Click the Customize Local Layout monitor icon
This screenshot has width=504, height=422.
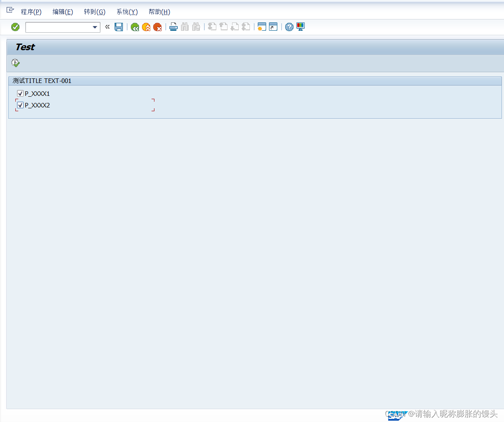point(301,27)
